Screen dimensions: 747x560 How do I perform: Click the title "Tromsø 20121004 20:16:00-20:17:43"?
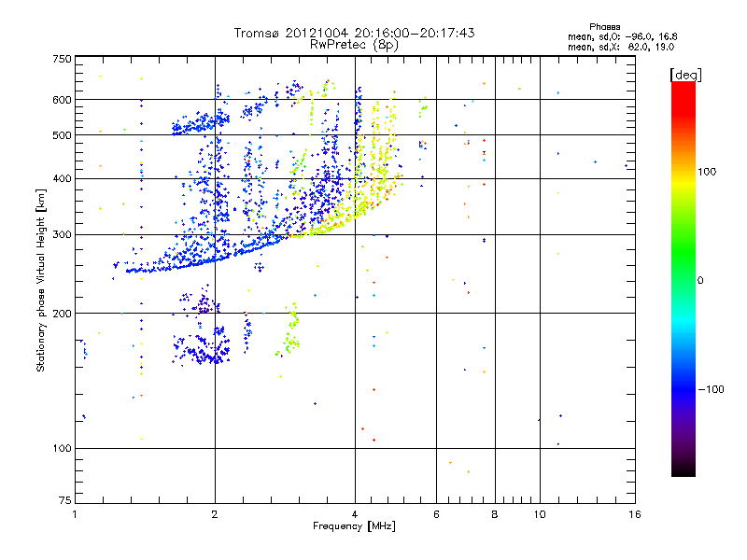tap(354, 33)
